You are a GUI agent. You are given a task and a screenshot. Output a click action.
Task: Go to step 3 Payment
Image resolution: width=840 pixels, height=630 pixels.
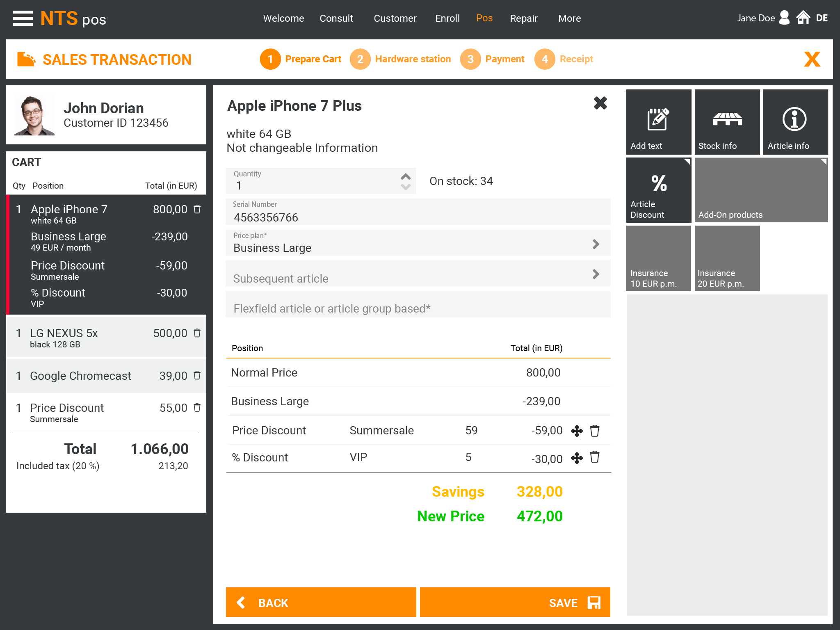[492, 59]
